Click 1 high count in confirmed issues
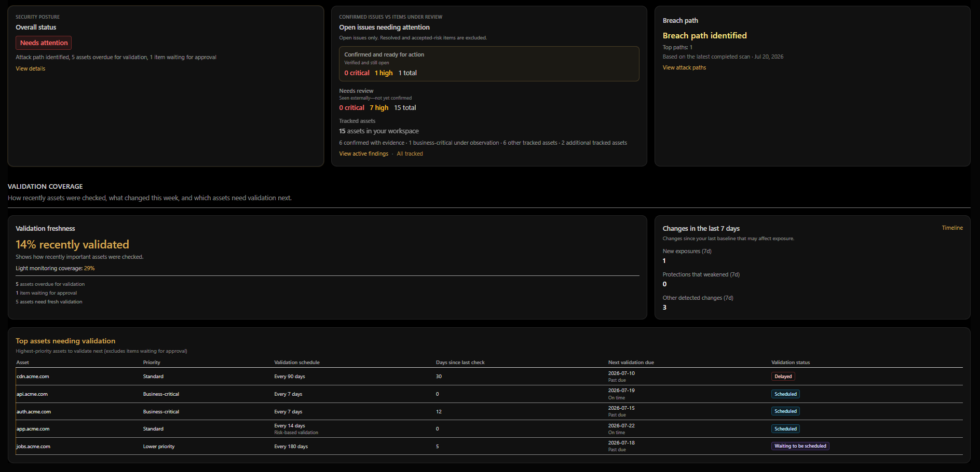 coord(384,73)
